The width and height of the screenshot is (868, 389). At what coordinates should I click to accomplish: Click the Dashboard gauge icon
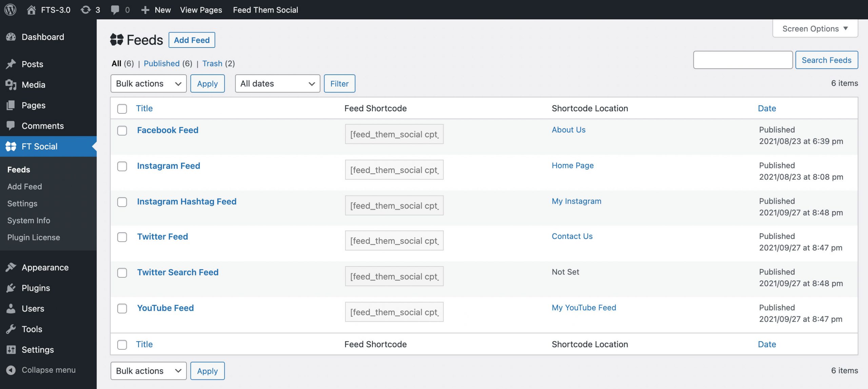click(x=11, y=37)
